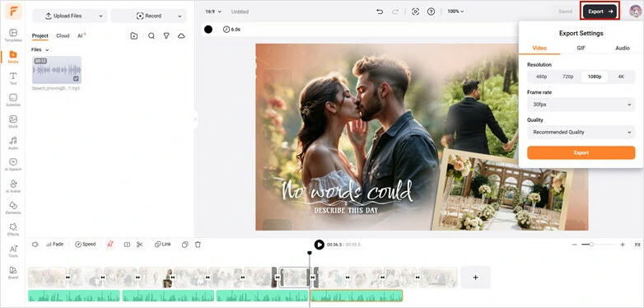Screen dimensions: 644x308
Task: Switch to the AI tab in media panel
Action: coord(81,35)
